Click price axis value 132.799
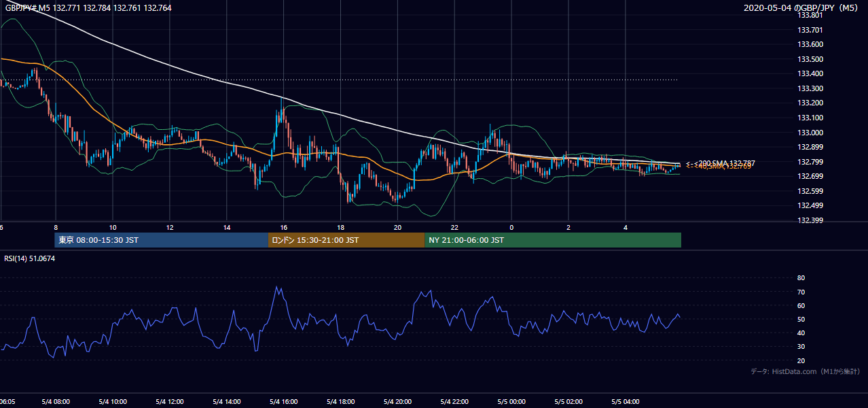 [x=810, y=162]
